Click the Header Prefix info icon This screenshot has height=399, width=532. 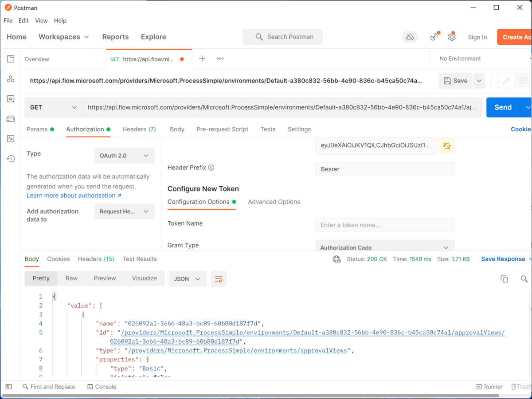pyautogui.click(x=211, y=168)
